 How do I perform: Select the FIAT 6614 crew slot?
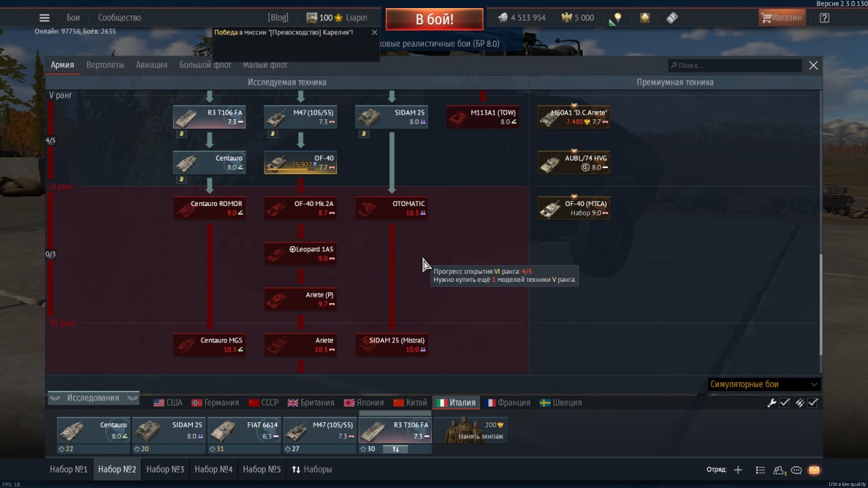pyautogui.click(x=244, y=435)
